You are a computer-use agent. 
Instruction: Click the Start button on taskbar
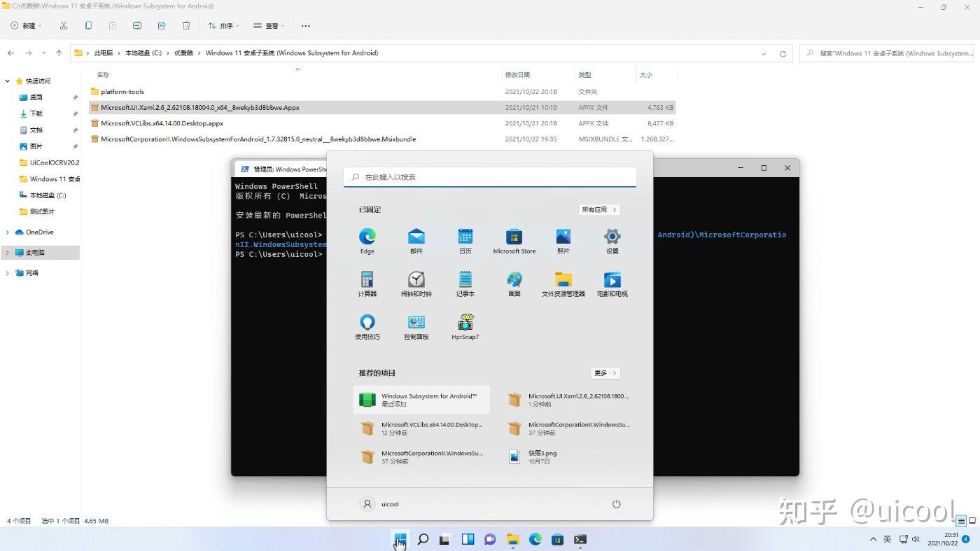(x=400, y=539)
